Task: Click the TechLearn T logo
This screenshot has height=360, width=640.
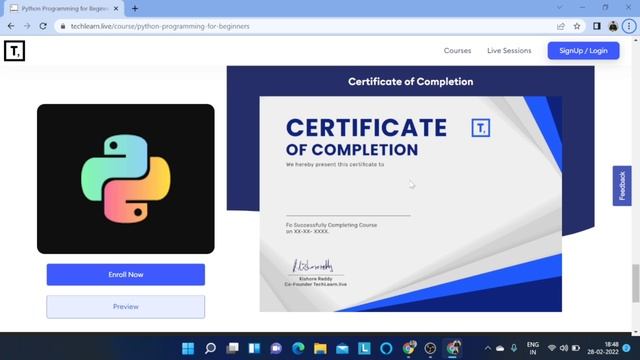Action: (14, 51)
